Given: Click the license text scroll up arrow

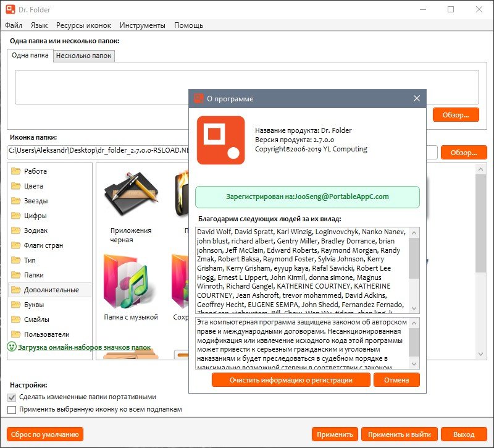Looking at the screenshot, I should (414, 323).
